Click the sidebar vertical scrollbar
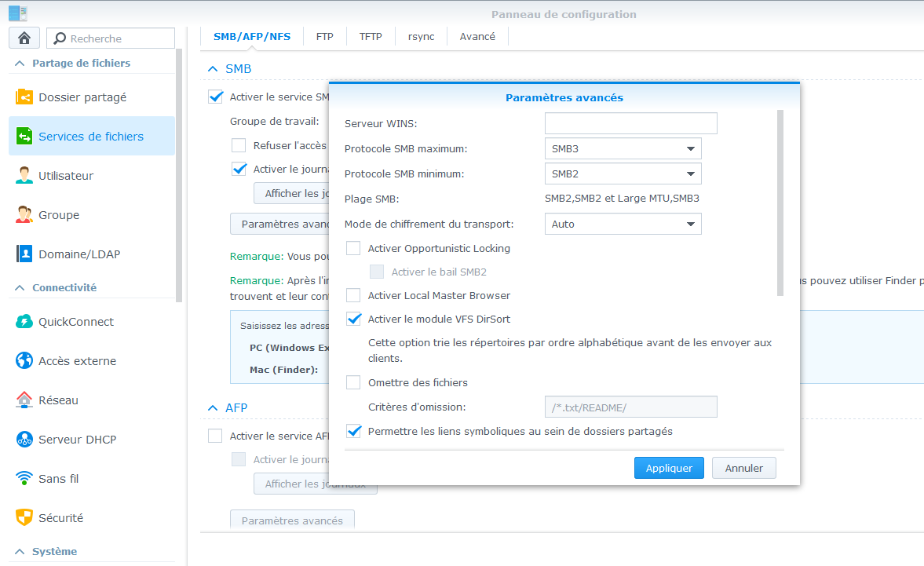924x566 pixels. [x=179, y=176]
